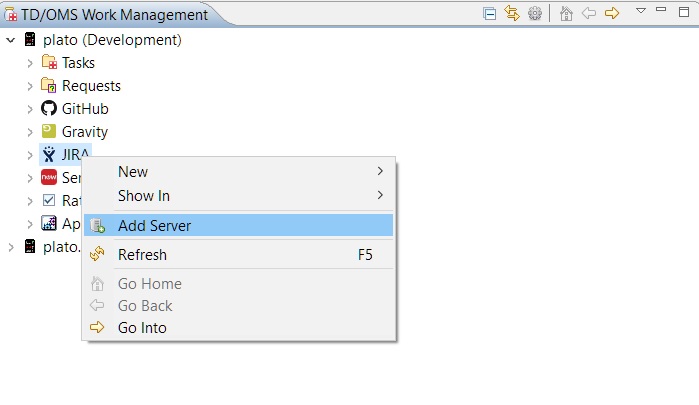Select the TD/OMS Work Management tab
699x405 pixels.
point(112,14)
